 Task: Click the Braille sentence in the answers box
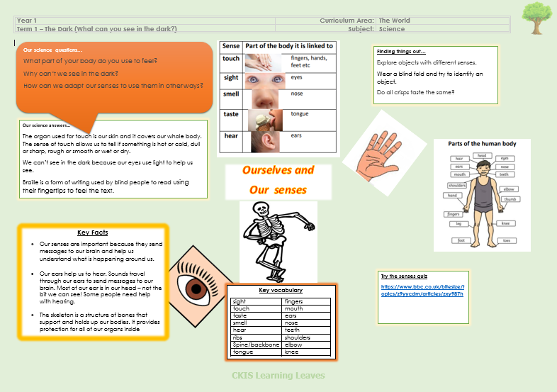click(x=106, y=186)
